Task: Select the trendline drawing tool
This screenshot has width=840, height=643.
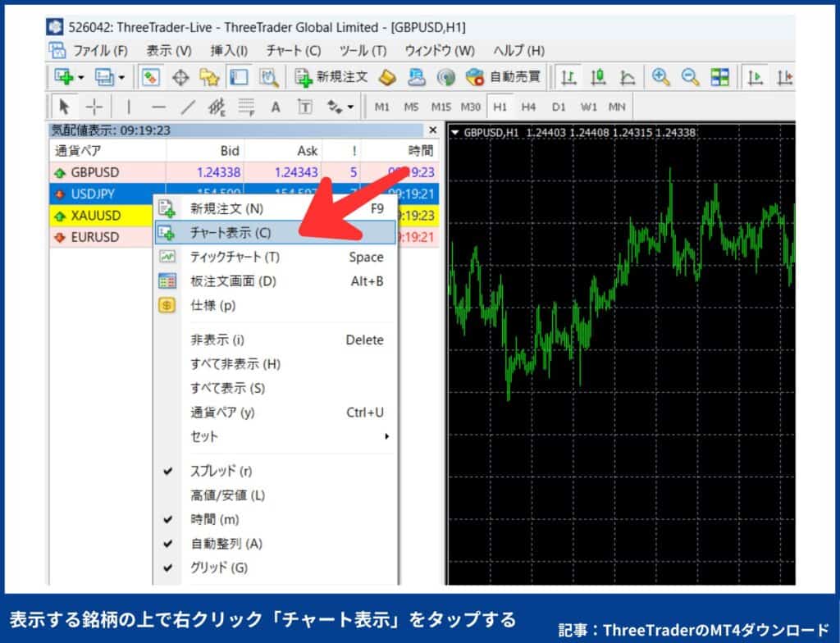Action: (188, 107)
